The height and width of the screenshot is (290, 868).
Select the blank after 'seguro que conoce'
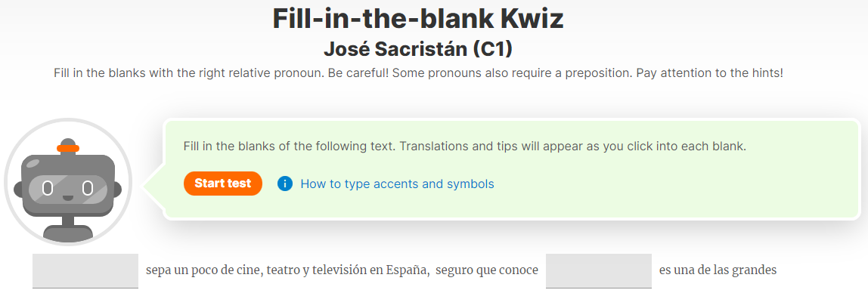coord(598,271)
